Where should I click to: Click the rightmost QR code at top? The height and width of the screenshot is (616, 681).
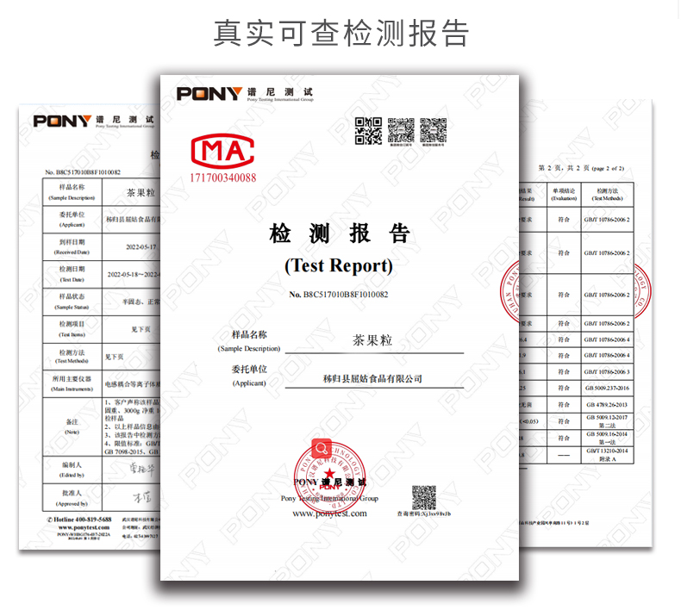click(433, 131)
